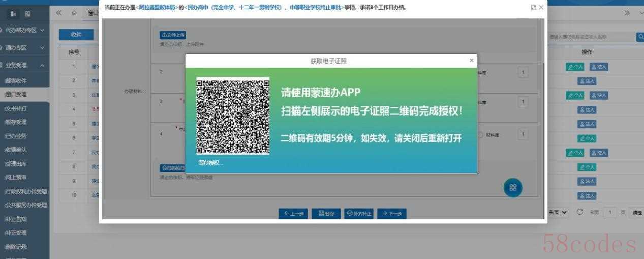Click 个人 button in table row 6

pyautogui.click(x=587, y=138)
